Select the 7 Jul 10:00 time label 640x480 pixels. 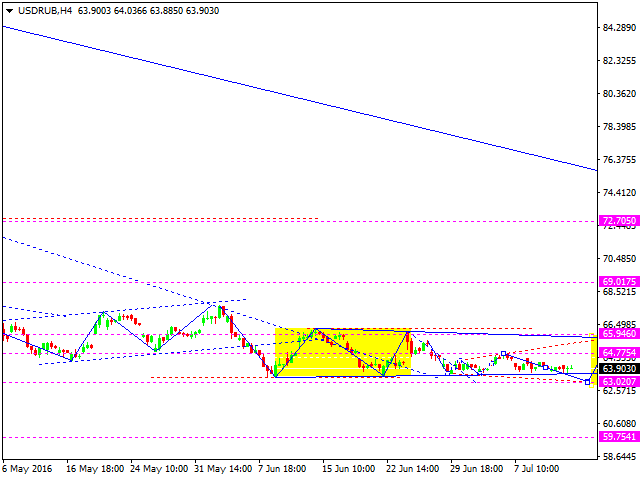(537, 469)
